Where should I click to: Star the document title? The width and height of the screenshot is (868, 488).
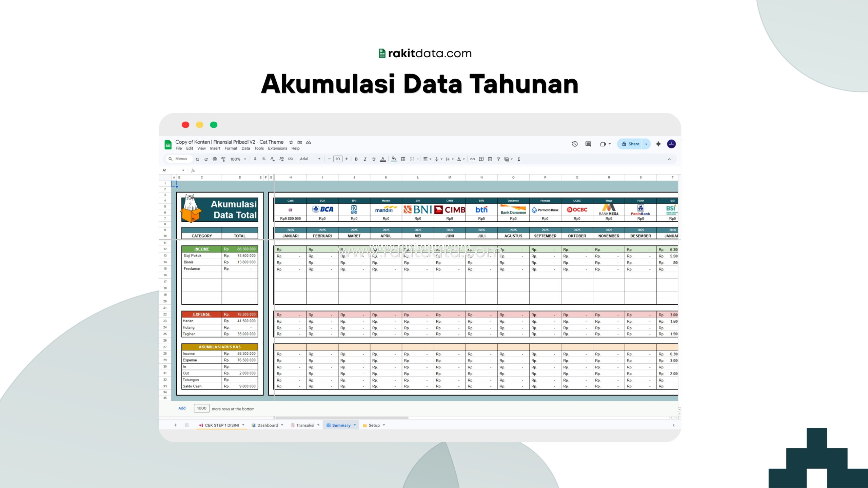click(291, 142)
